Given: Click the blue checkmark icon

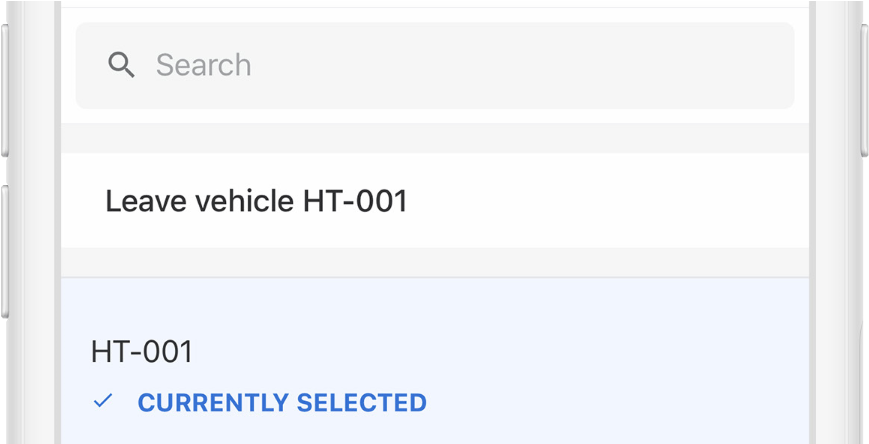Looking at the screenshot, I should pos(102,402).
